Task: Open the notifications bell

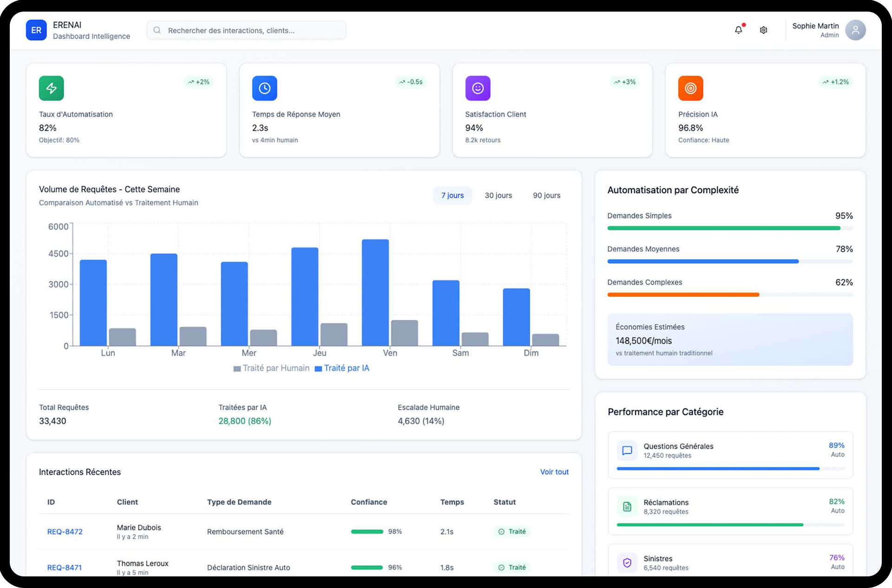Action: tap(738, 30)
